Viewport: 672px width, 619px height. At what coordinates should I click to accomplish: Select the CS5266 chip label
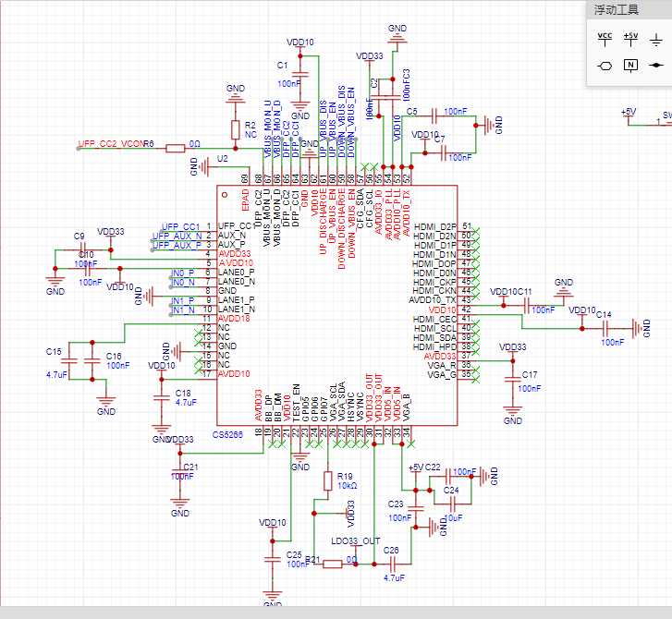pos(227,435)
